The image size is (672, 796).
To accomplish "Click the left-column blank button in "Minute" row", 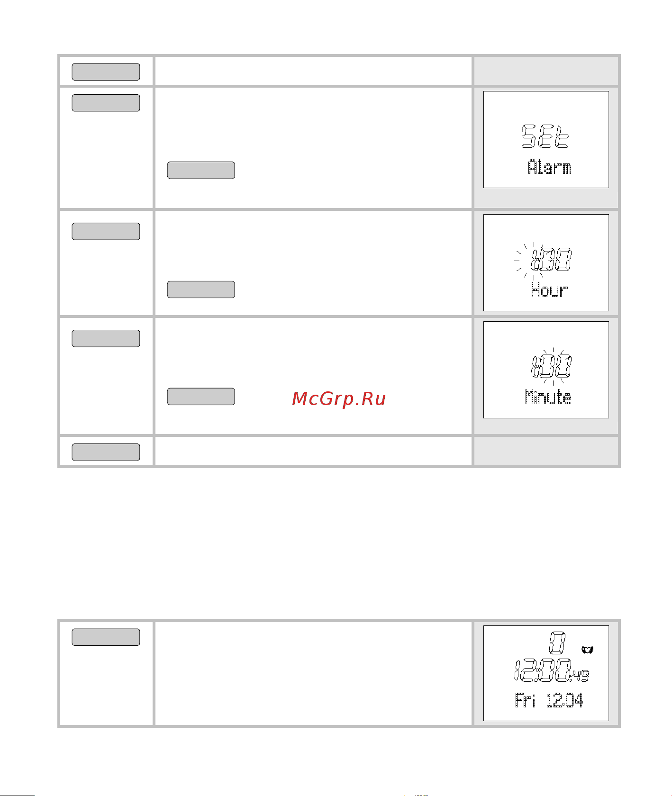I will [x=106, y=338].
